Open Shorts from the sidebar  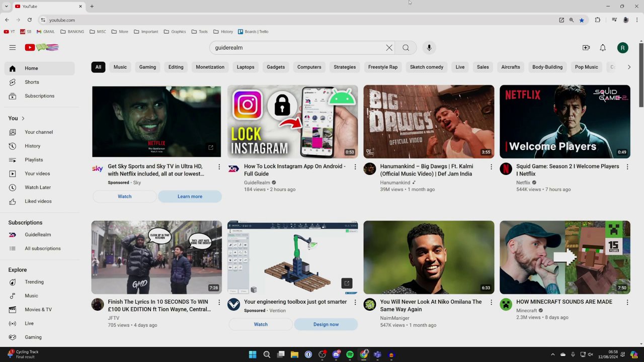(32, 82)
